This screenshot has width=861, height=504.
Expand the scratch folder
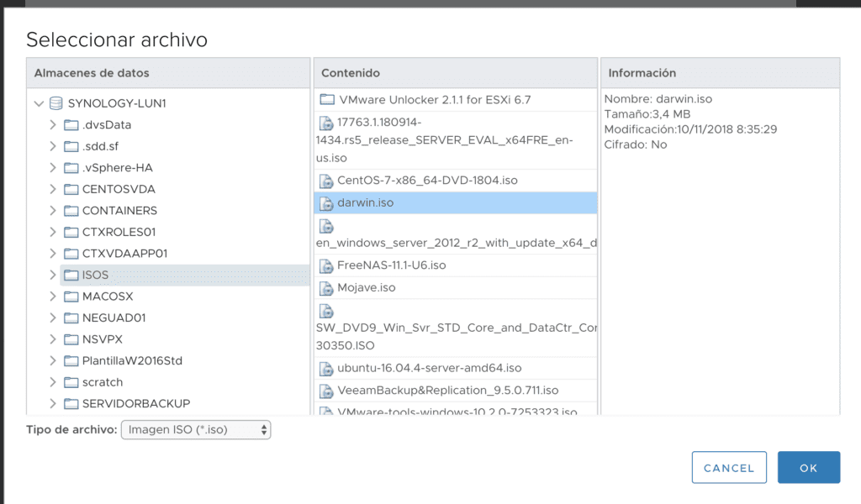pos(51,382)
